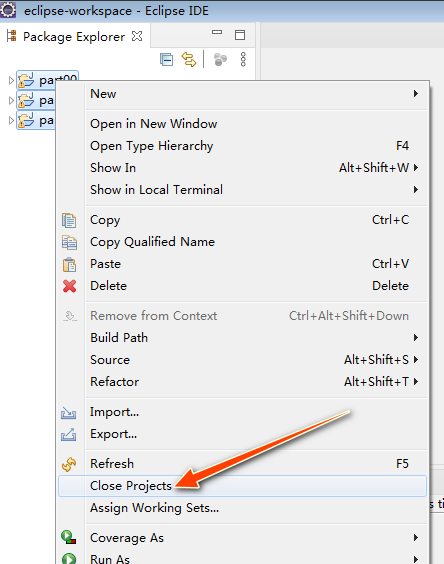
Task: Click Collapse All icon in Package Explorer
Action: 166,59
